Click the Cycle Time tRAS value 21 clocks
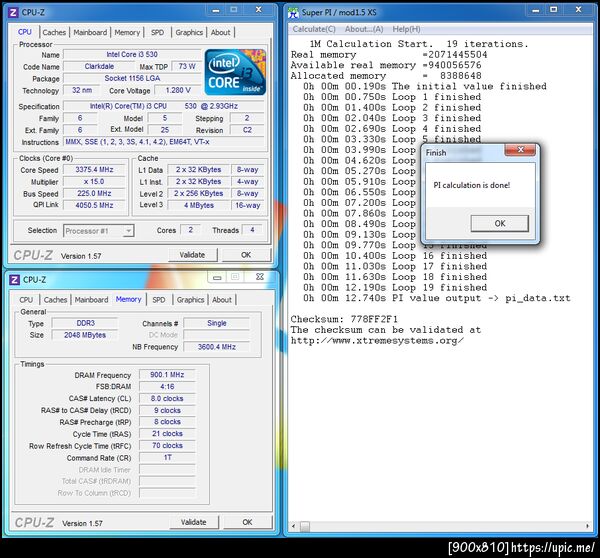Image resolution: width=600 pixels, height=558 pixels. (167, 434)
